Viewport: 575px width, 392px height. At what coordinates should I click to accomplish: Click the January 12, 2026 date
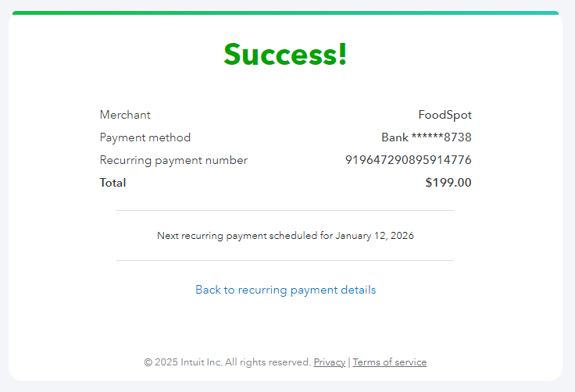(374, 235)
